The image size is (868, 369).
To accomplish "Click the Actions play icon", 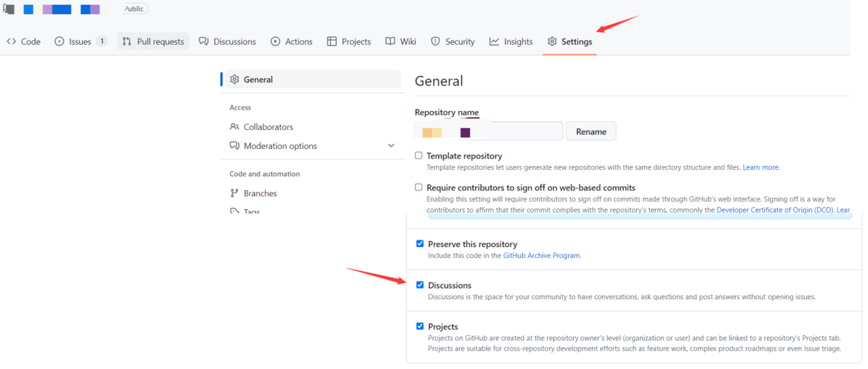I will [276, 42].
